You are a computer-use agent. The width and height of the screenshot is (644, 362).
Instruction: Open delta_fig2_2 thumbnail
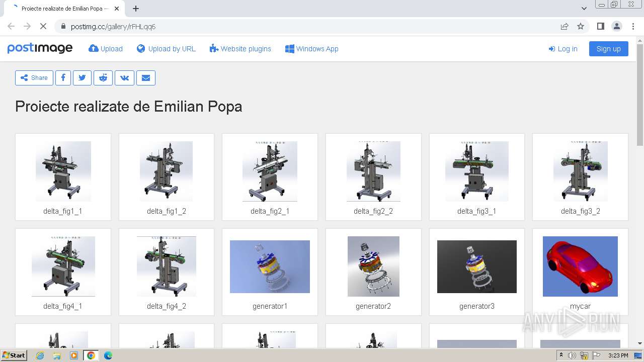pos(373,171)
